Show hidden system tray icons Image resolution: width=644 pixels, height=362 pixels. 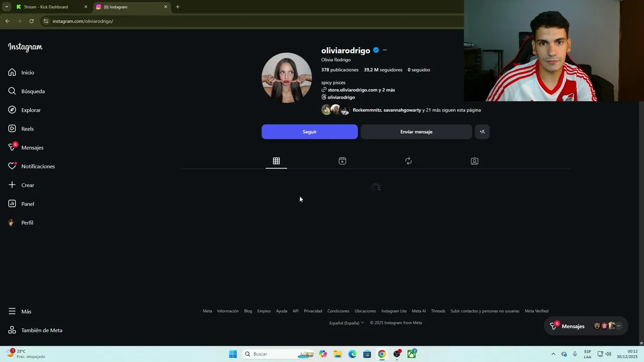coord(553,354)
